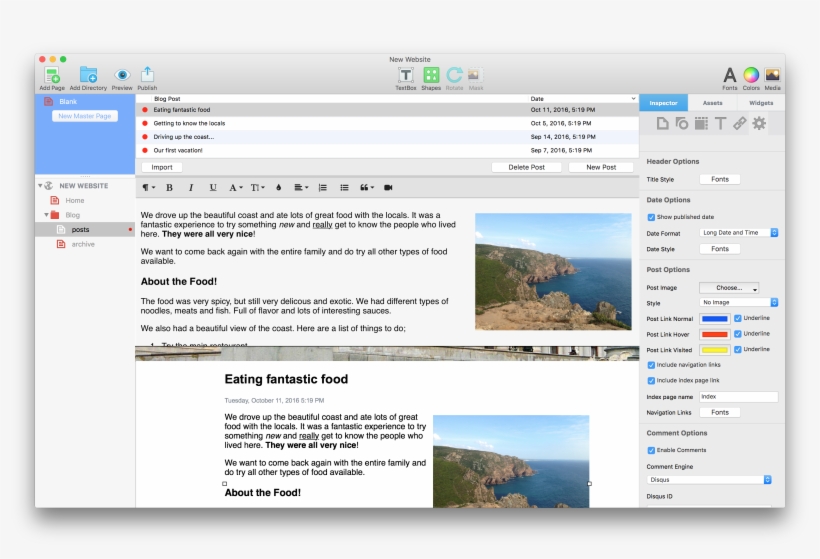
Task: Open the Comment Engine Disqus dropdown
Action: (709, 480)
